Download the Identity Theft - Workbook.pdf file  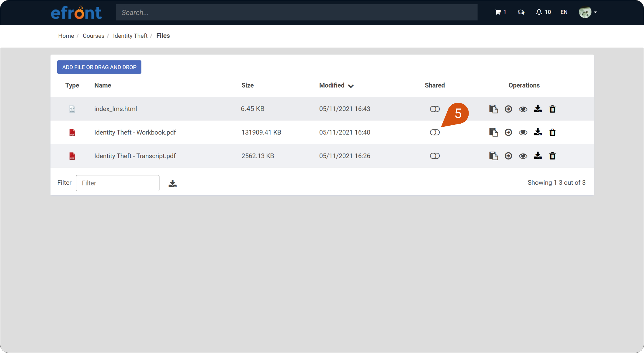click(x=538, y=132)
